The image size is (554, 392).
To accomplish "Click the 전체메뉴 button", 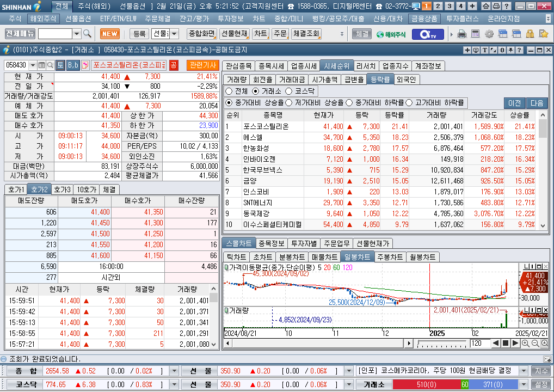I will click(x=20, y=34).
